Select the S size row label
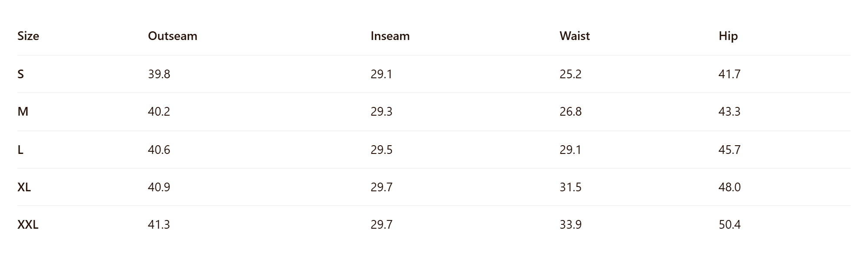 pyautogui.click(x=20, y=74)
